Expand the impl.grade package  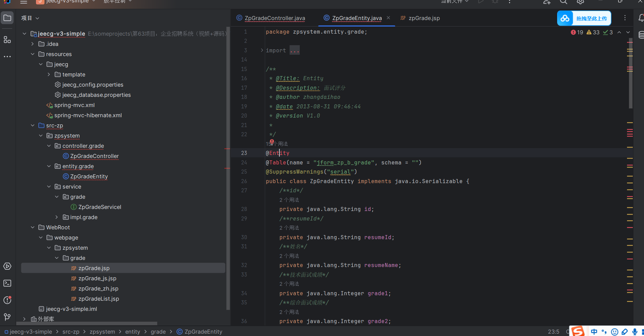pos(57,217)
